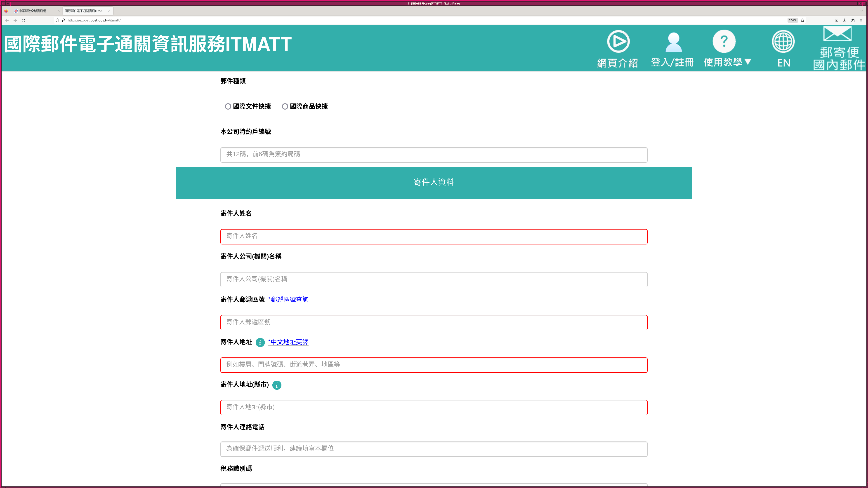868x488 pixels.
Task: Open 中文地址英譯 link
Action: pos(288,342)
